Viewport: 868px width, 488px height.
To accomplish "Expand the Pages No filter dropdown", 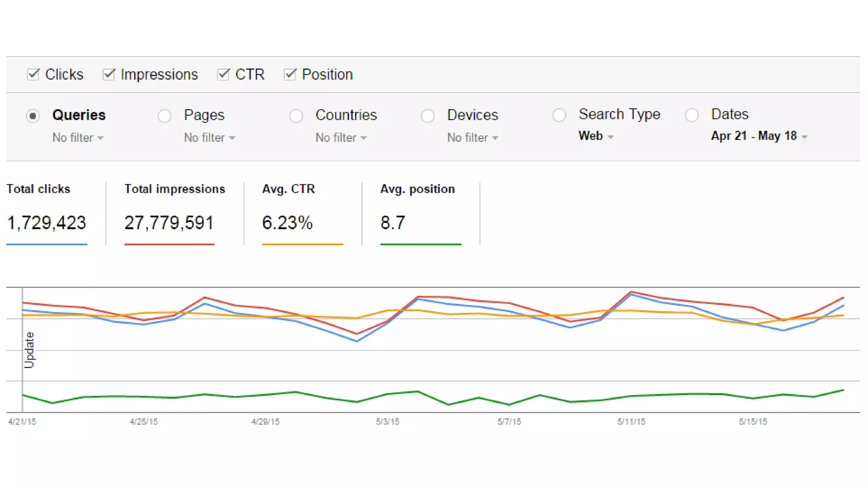I will coord(209,138).
